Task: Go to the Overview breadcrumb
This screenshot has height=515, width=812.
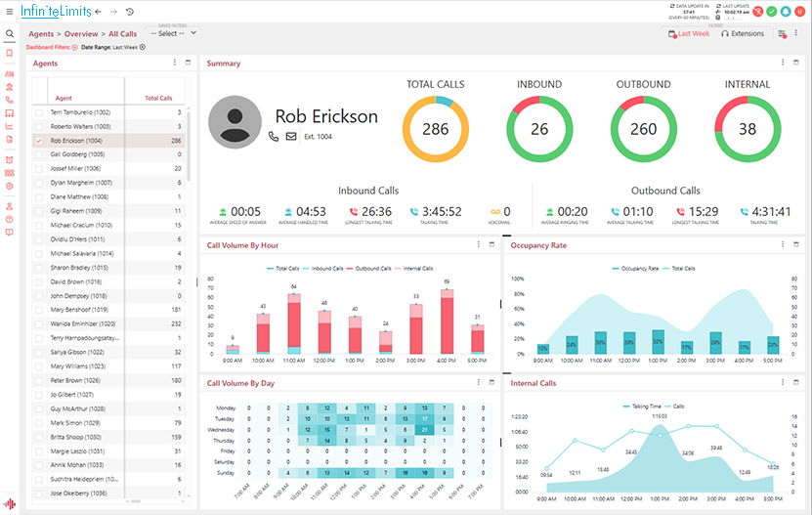Action: [x=81, y=33]
